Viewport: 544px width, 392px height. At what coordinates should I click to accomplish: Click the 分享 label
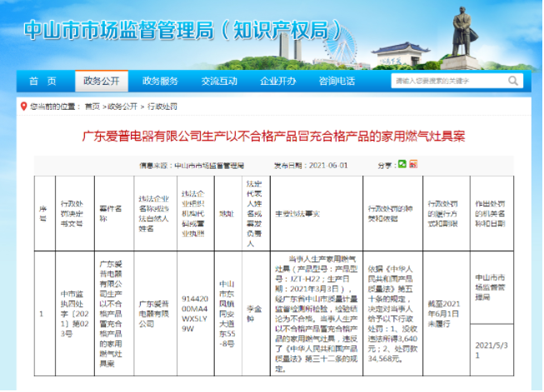click(x=387, y=166)
